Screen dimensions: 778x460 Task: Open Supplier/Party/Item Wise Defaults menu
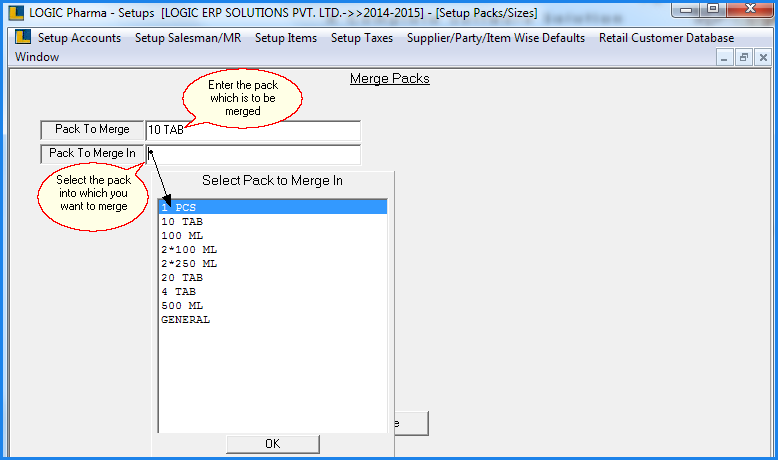coord(495,38)
